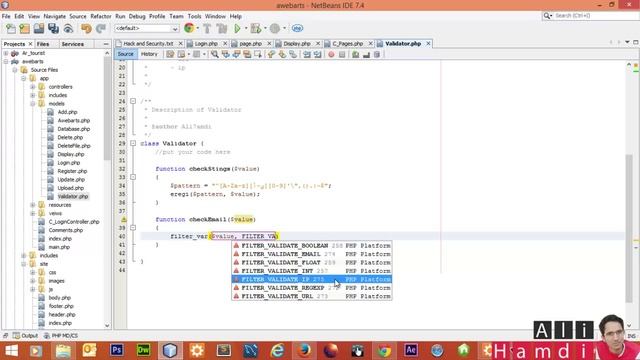Click the Redo toolbar icon
The width and height of the screenshot is (640, 360).
100,29
